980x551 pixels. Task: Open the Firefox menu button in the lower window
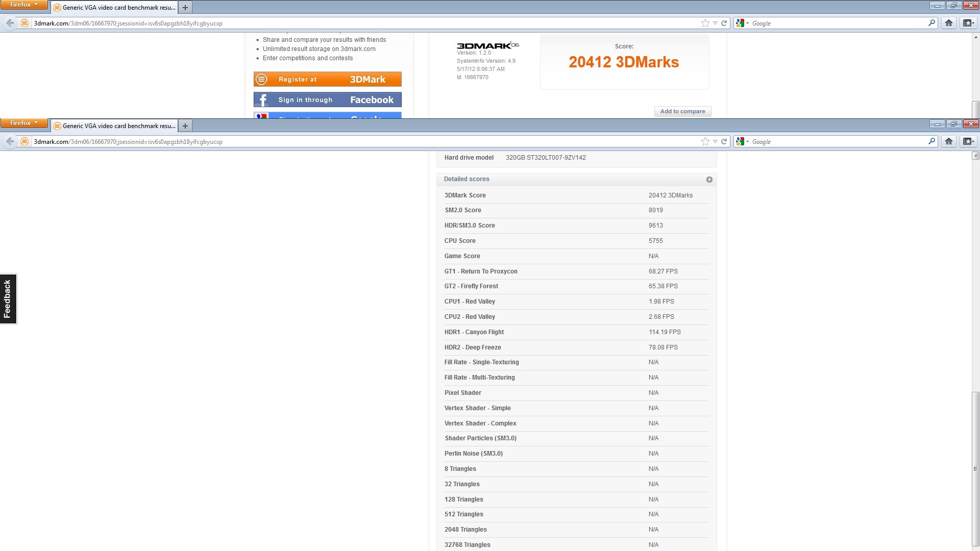24,123
